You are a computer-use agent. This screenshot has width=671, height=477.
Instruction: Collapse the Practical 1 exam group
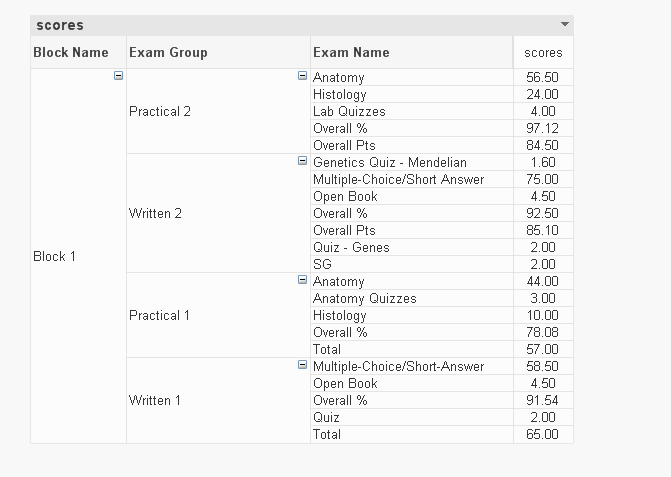pyautogui.click(x=302, y=280)
